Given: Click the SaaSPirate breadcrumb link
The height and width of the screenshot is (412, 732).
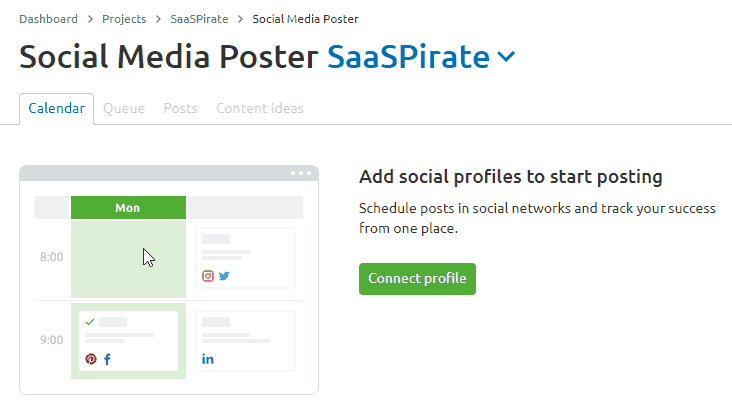Looking at the screenshot, I should point(199,19).
